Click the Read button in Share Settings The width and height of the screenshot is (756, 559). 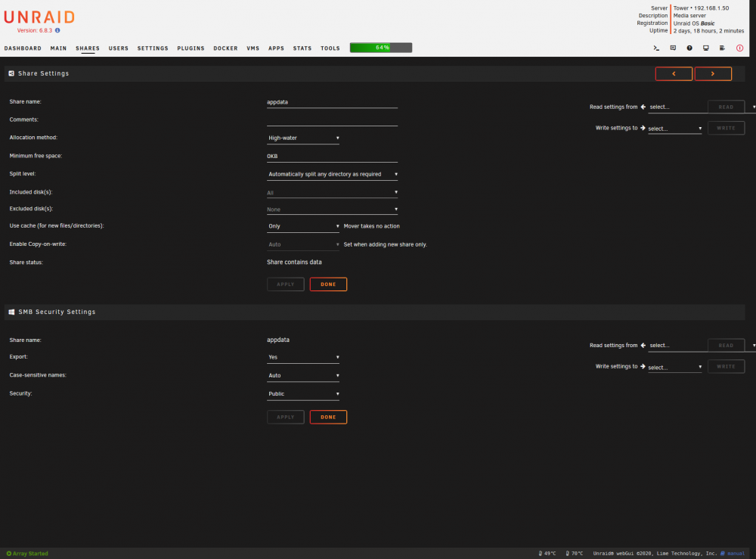726,107
